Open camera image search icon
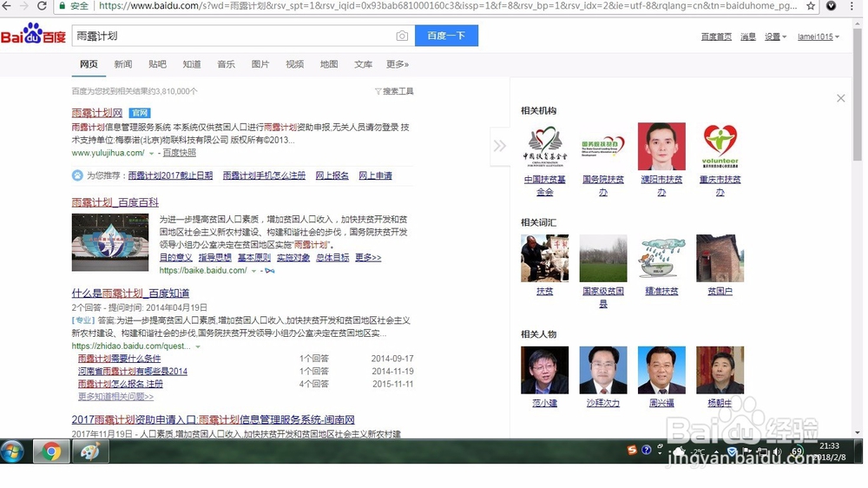The width and height of the screenshot is (868, 488). pos(402,36)
